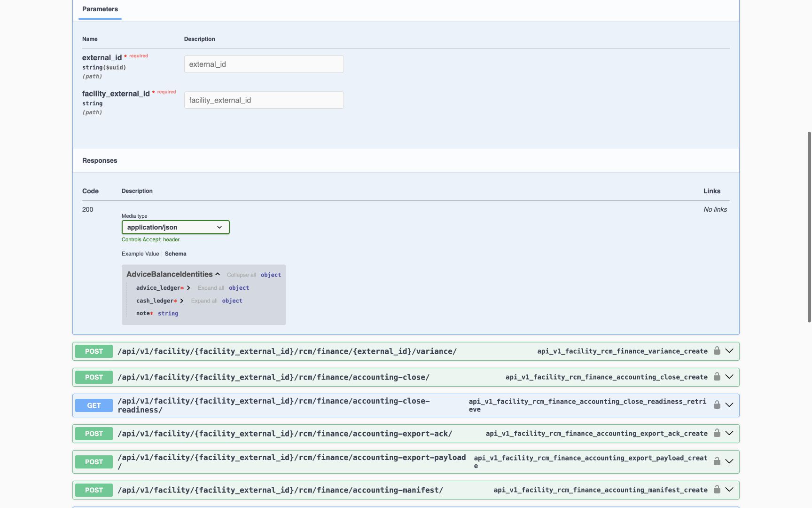Select the Parameters tab
This screenshot has width=812, height=508.
[100, 9]
